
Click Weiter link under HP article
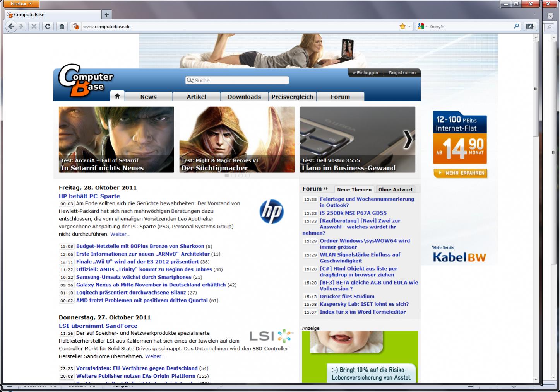(120, 234)
